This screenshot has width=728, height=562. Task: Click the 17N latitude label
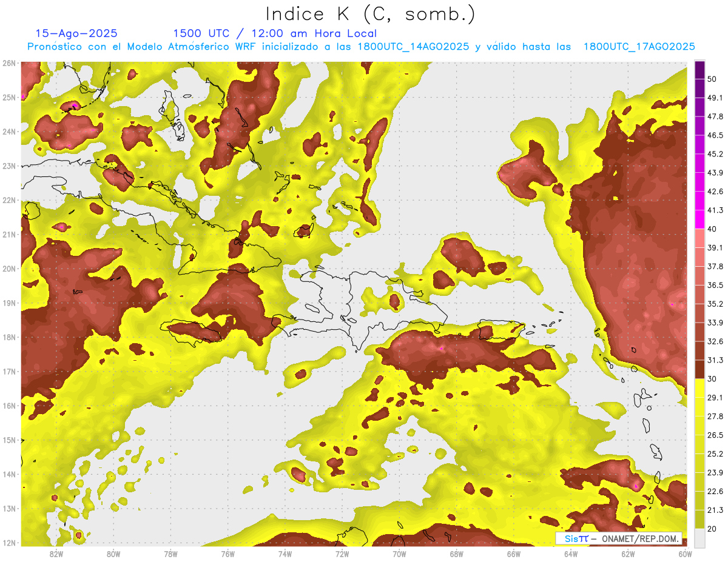(9, 371)
